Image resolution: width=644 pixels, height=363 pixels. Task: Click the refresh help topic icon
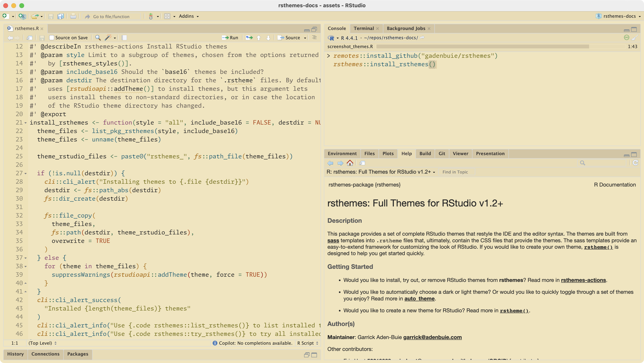636,163
